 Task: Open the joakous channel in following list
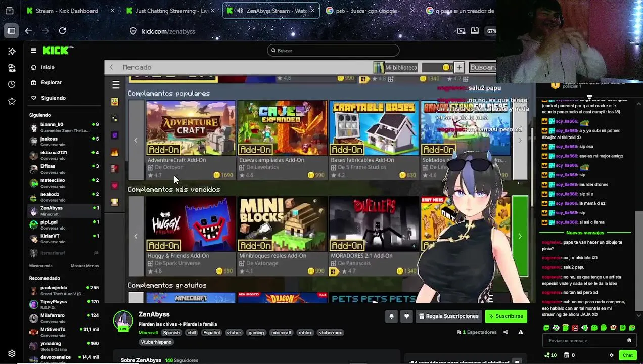[64, 141]
